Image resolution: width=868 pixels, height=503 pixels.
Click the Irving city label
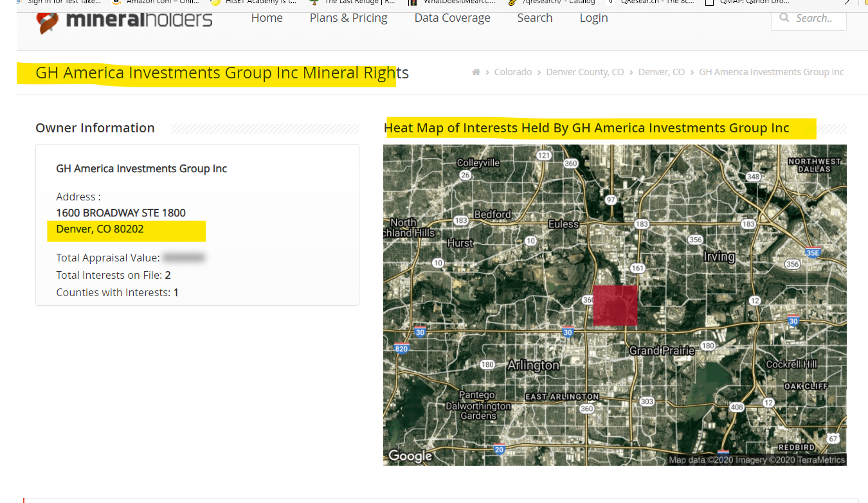pos(719,256)
